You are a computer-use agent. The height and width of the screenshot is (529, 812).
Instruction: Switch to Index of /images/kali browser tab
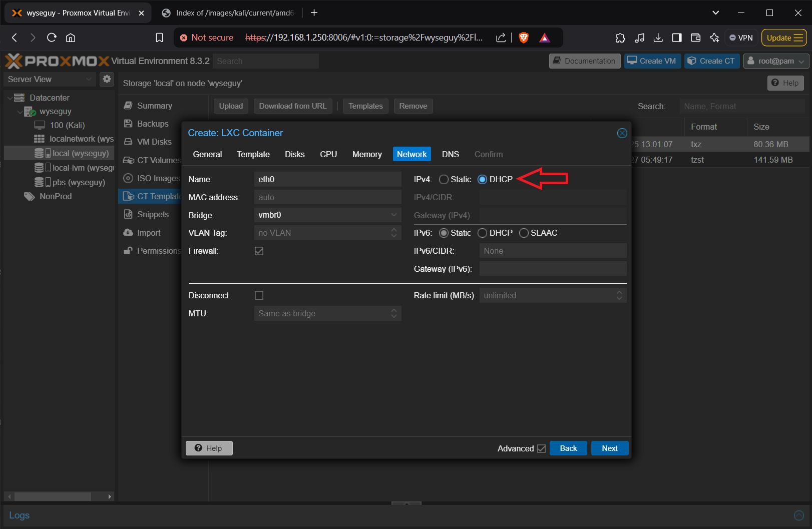pos(229,13)
